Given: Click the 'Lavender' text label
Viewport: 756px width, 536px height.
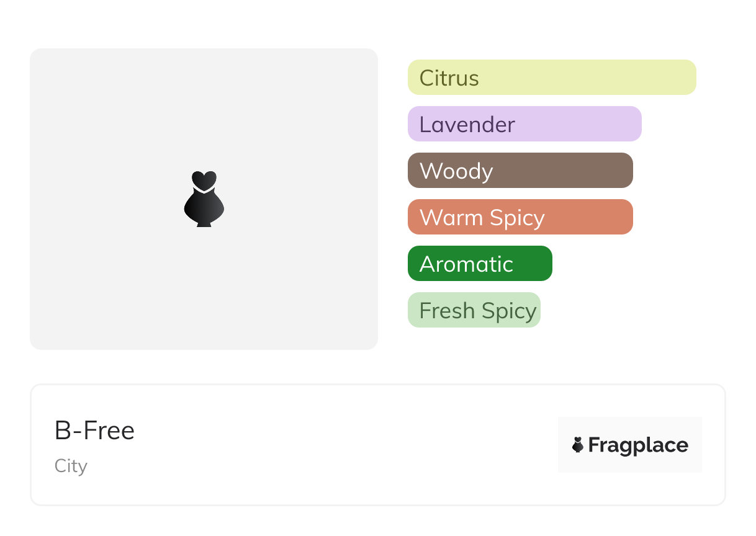Looking at the screenshot, I should 467,125.
